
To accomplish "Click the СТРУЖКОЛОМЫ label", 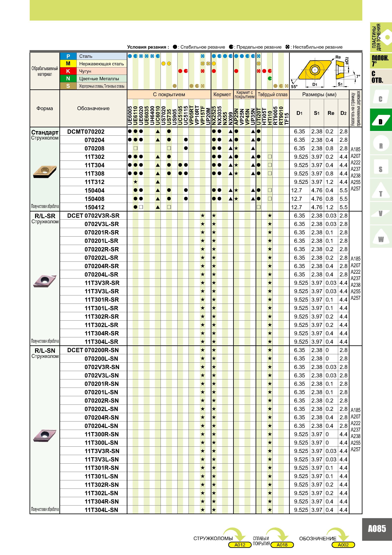I will [x=213, y=539].
